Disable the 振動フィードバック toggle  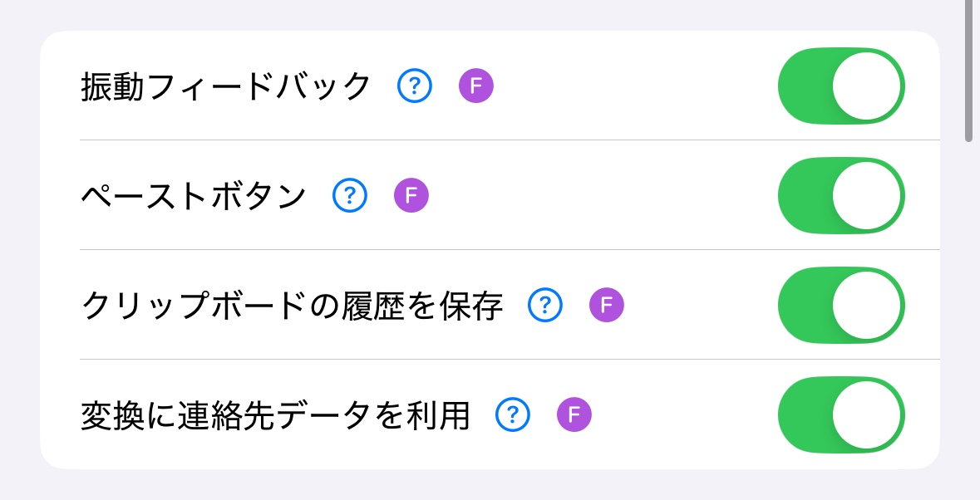[840, 86]
